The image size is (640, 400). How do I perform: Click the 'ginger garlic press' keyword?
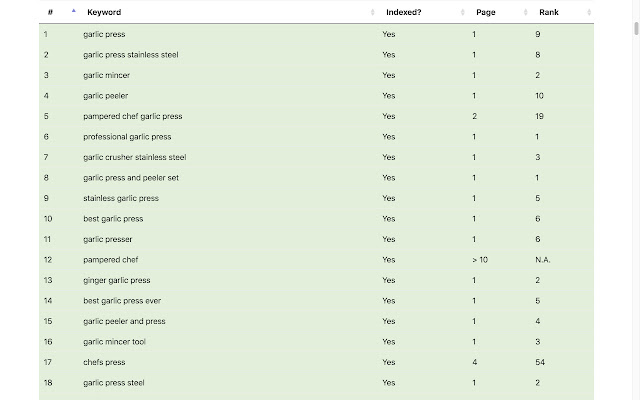coord(118,280)
